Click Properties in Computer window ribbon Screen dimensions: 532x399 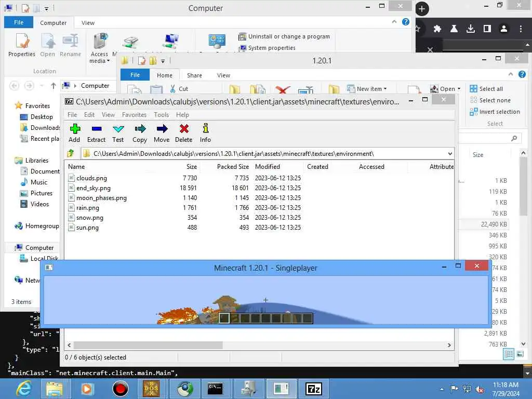[22, 45]
